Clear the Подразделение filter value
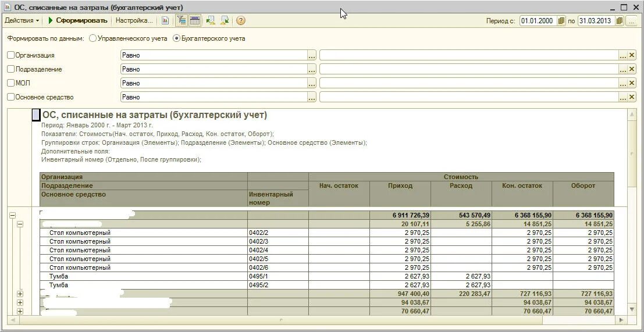Viewport: 644px width, 332px height. tap(632, 69)
